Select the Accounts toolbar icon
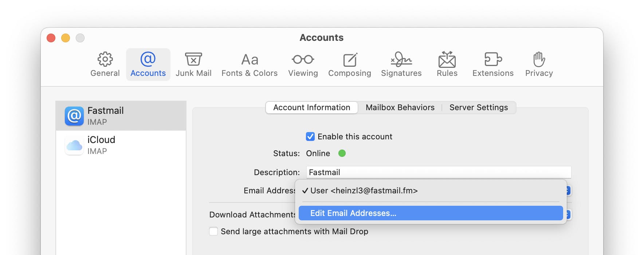Screen dimensions: 644x255 pyautogui.click(x=148, y=65)
